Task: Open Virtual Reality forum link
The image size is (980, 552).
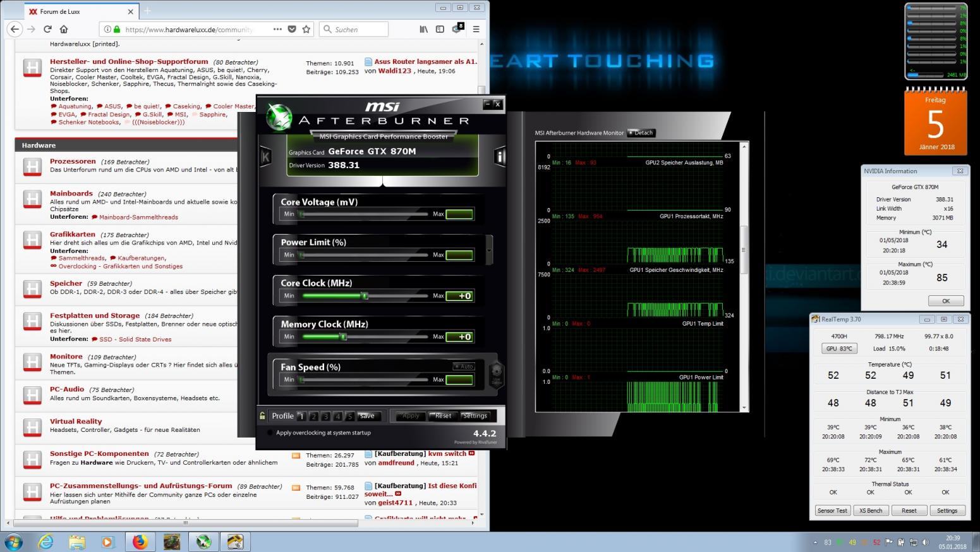Action: coord(76,421)
